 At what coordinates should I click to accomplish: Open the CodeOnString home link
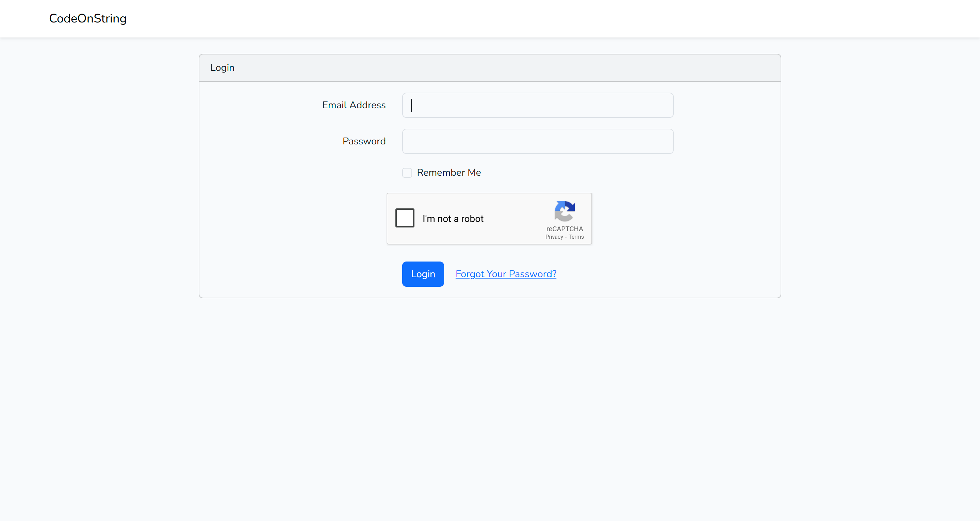pos(87,18)
